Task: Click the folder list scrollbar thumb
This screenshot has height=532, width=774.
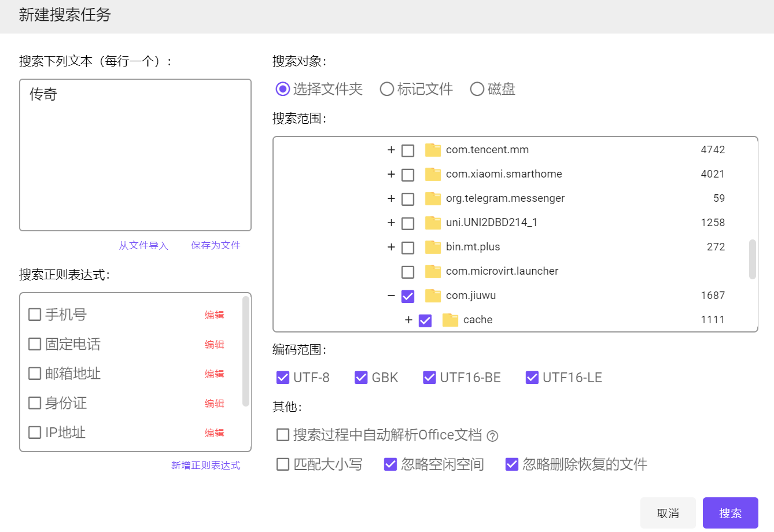Action: 752,259
